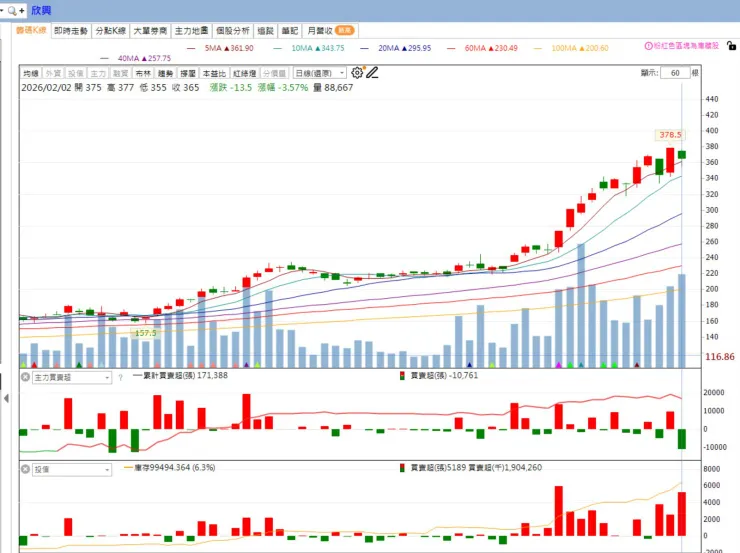Click the 顯示 bar count input field

tap(675, 73)
